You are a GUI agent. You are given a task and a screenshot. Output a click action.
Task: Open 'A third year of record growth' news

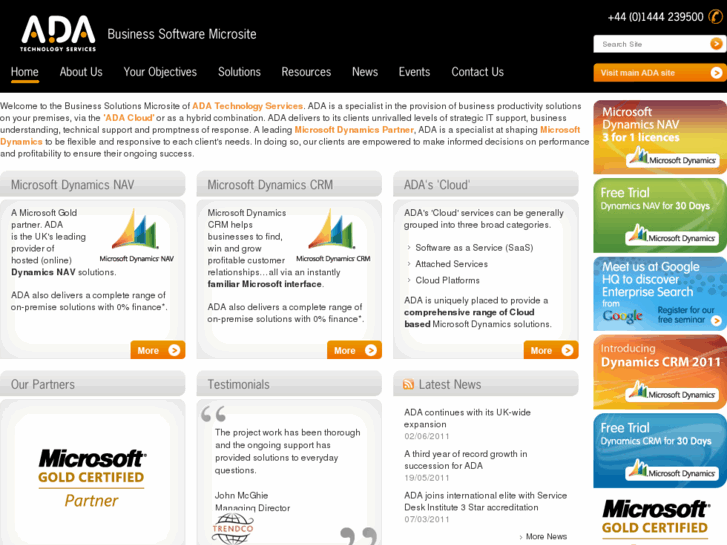tap(466, 460)
